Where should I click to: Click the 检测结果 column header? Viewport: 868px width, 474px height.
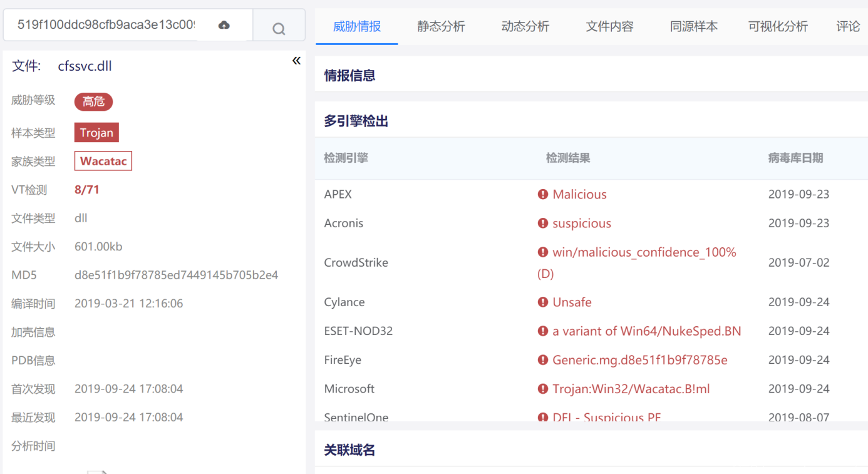tap(568, 158)
